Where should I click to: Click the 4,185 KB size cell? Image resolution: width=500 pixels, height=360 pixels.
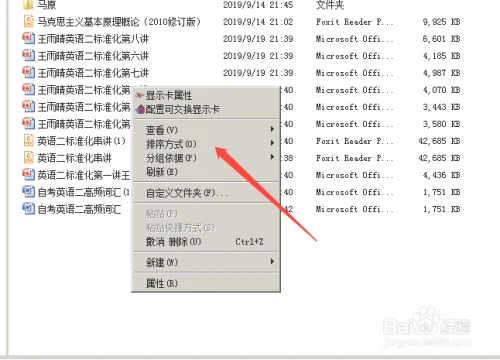[441, 56]
